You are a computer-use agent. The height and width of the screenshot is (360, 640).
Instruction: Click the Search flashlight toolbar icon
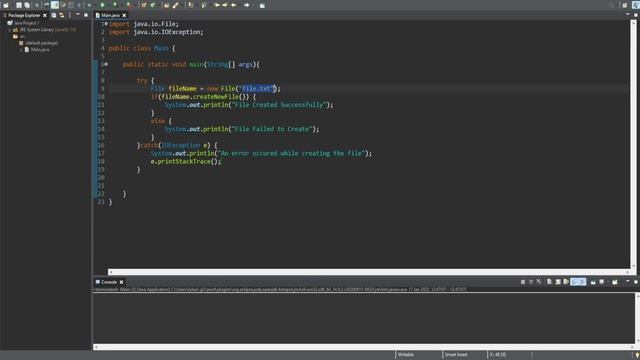pyautogui.click(x=176, y=5)
